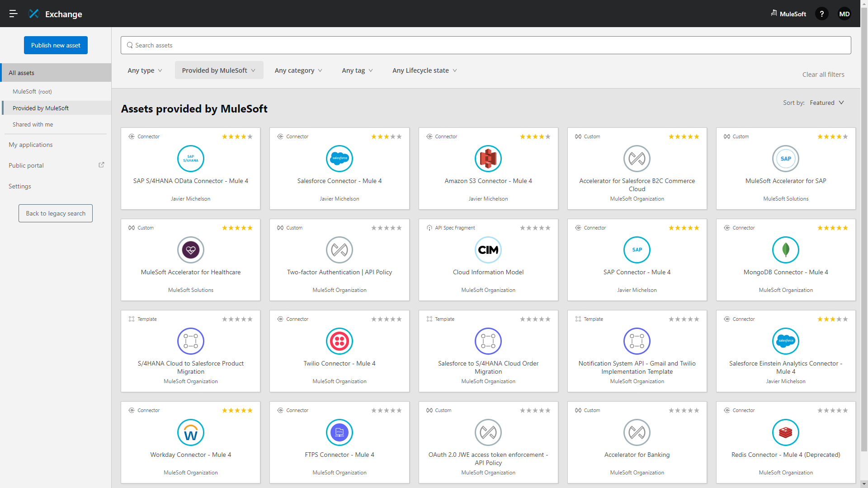
Task: Select Shared with me in sidebar
Action: tap(33, 124)
